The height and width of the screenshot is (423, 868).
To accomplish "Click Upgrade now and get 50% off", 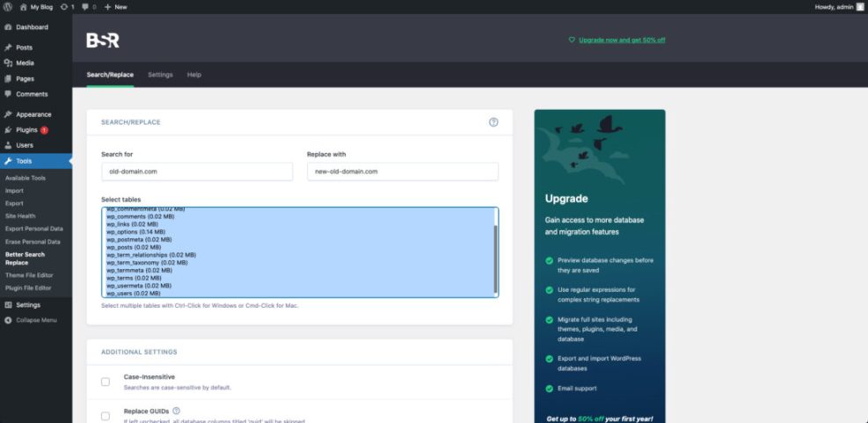I will coord(622,40).
